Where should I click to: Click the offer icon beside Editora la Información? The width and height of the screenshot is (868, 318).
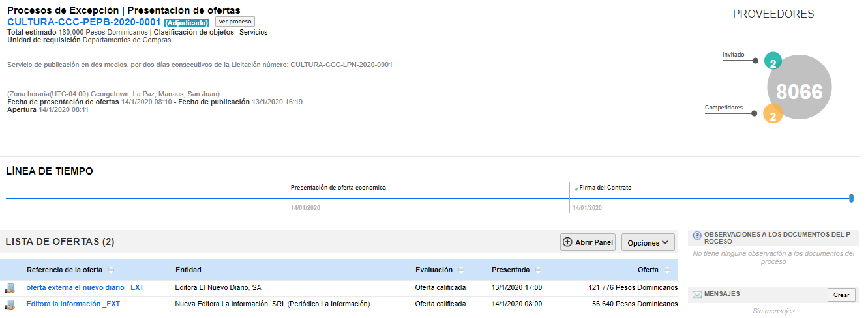10,304
